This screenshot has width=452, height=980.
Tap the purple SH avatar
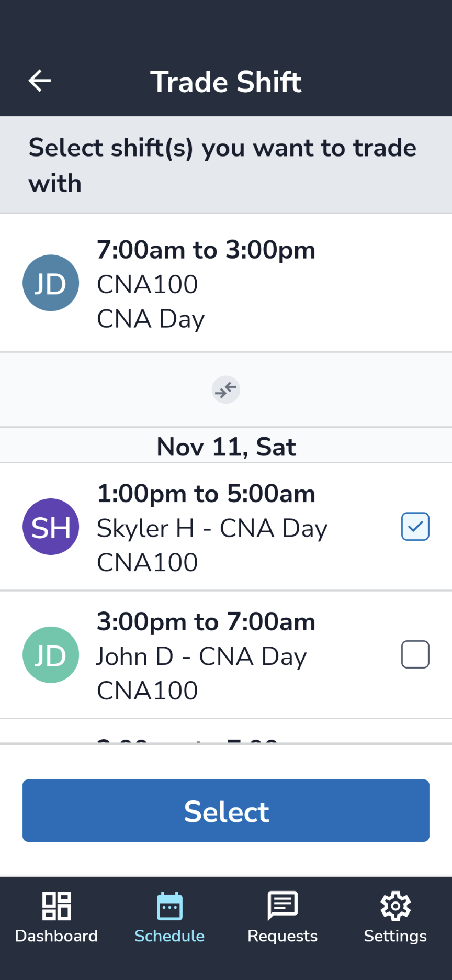51,527
